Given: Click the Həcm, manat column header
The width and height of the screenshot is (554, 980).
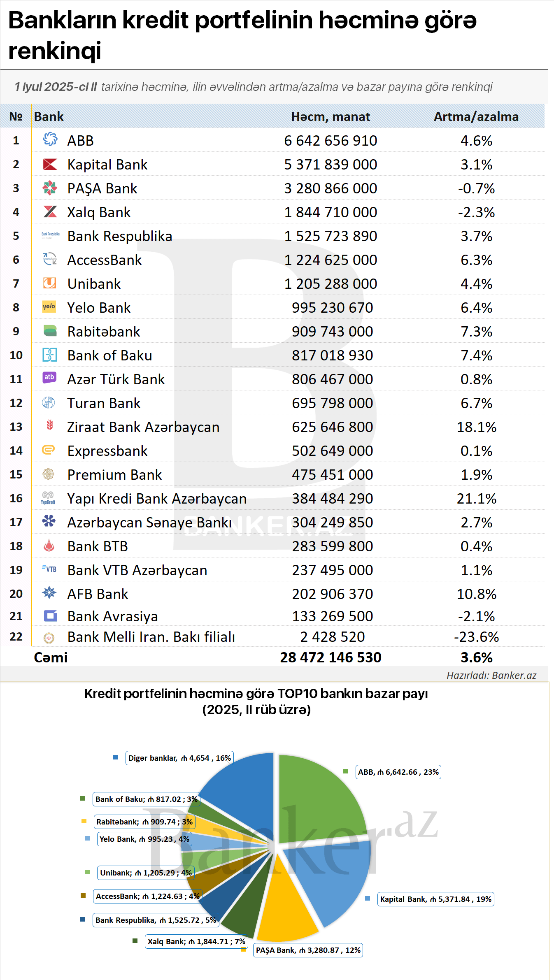Looking at the screenshot, I should [331, 117].
